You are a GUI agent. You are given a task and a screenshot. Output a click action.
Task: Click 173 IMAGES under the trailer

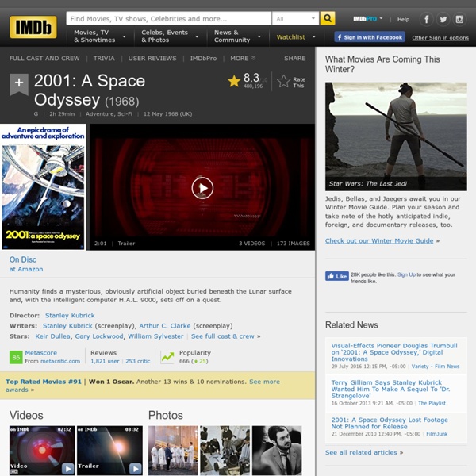294,244
